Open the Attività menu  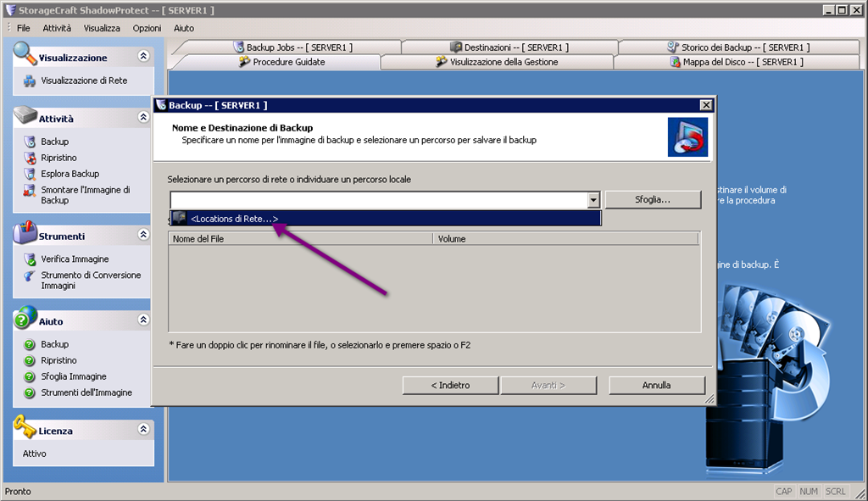pos(57,28)
